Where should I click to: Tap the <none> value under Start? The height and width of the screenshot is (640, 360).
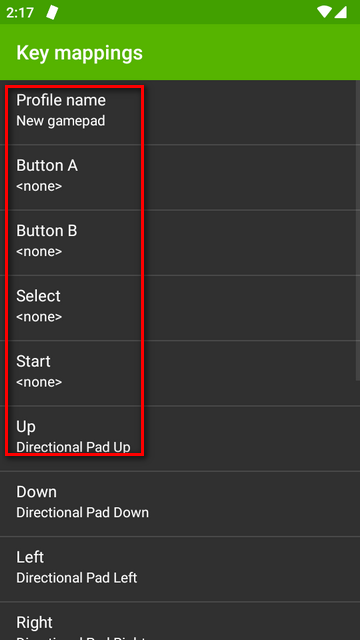pos(39,382)
